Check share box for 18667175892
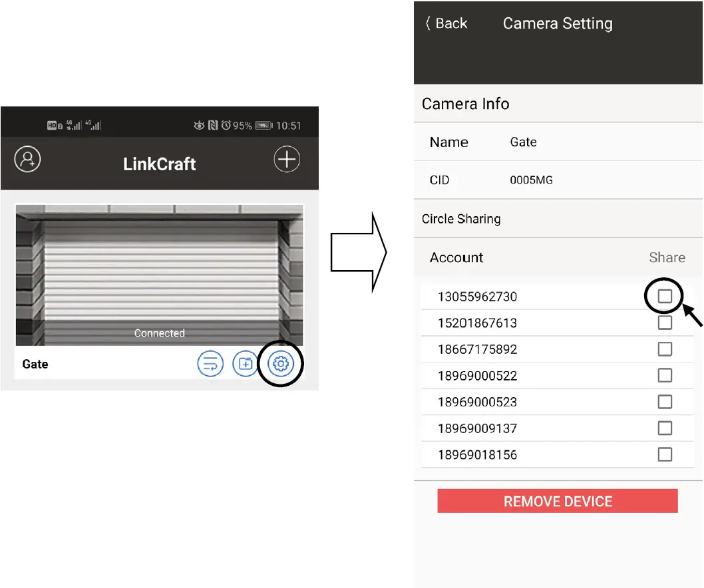Image resolution: width=704 pixels, height=588 pixels. [665, 349]
